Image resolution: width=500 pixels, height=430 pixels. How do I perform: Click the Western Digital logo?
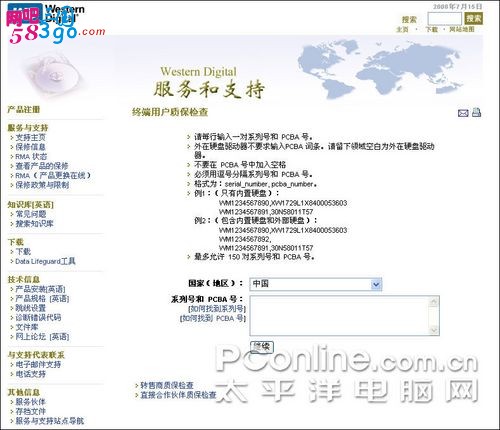click(46, 13)
